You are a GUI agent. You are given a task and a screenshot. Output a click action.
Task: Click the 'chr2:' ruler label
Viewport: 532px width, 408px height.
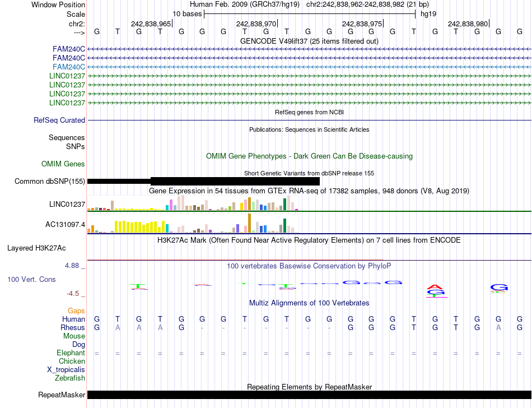[x=77, y=24]
